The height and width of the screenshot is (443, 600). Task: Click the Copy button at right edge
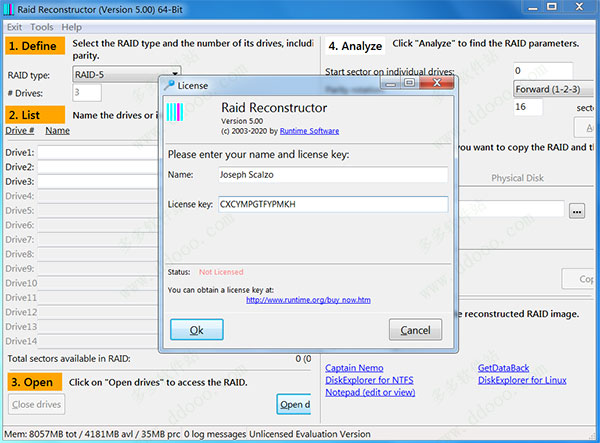pos(579,279)
